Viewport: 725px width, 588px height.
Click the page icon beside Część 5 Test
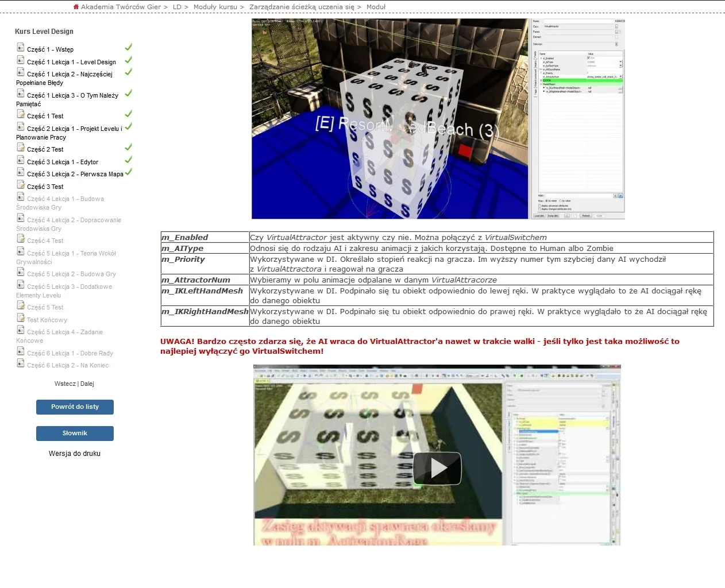(21, 305)
